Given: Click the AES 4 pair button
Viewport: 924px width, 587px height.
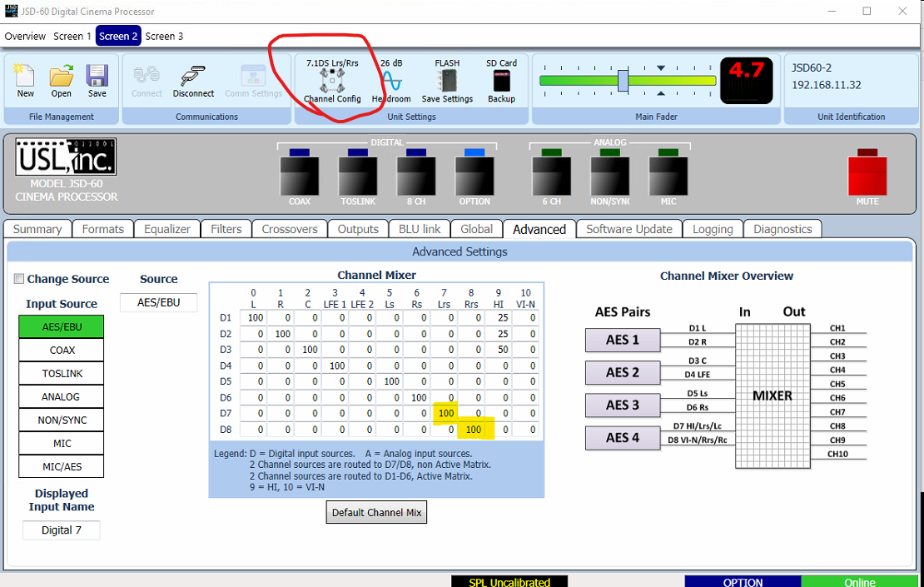Looking at the screenshot, I should (623, 438).
